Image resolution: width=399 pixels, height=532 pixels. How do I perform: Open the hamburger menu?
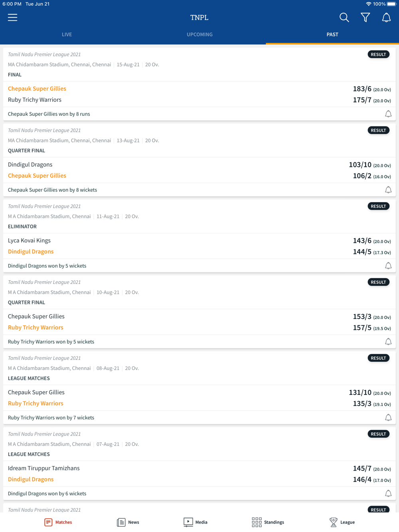[x=12, y=18]
